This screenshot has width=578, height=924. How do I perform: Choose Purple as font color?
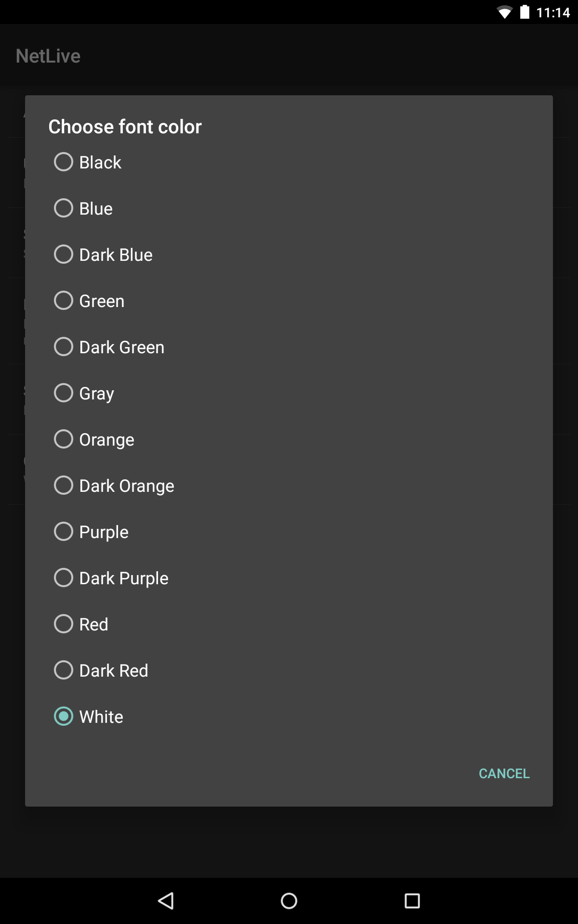(x=64, y=532)
